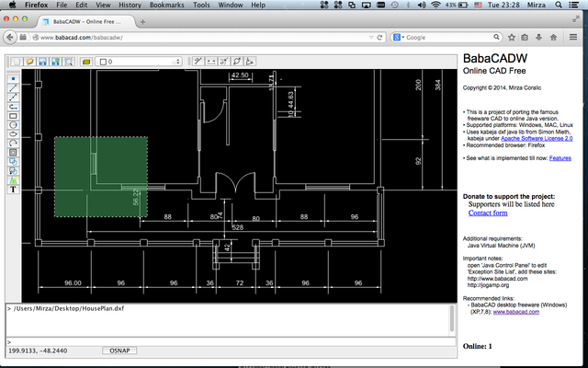Open the Apple menu
Viewport: 588px width, 368px height.
click(12, 5)
